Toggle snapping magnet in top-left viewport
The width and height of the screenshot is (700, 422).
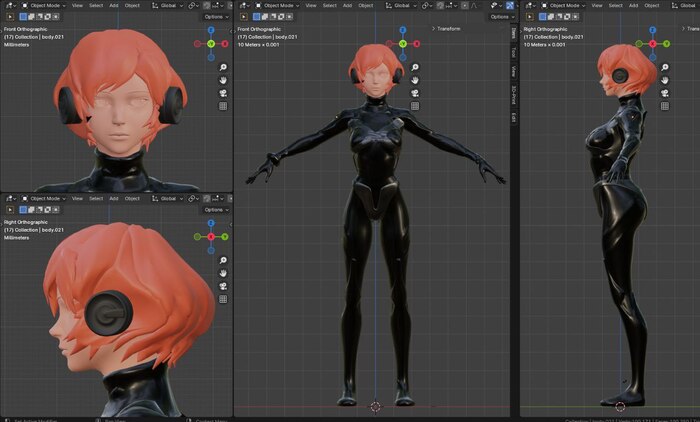coord(207,5)
